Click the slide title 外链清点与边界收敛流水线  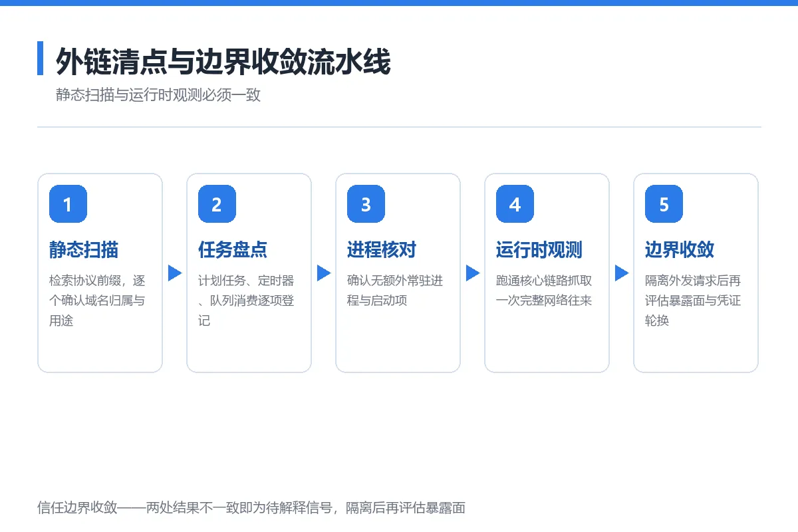coord(223,61)
